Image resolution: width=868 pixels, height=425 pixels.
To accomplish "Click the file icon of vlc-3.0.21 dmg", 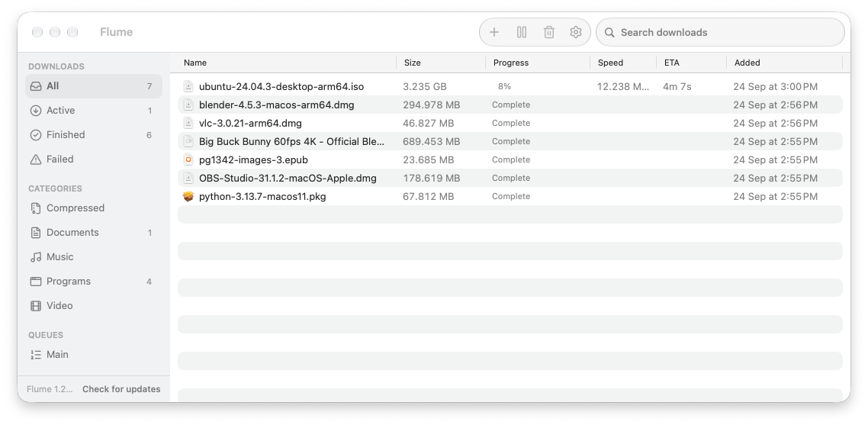I will pyautogui.click(x=188, y=123).
